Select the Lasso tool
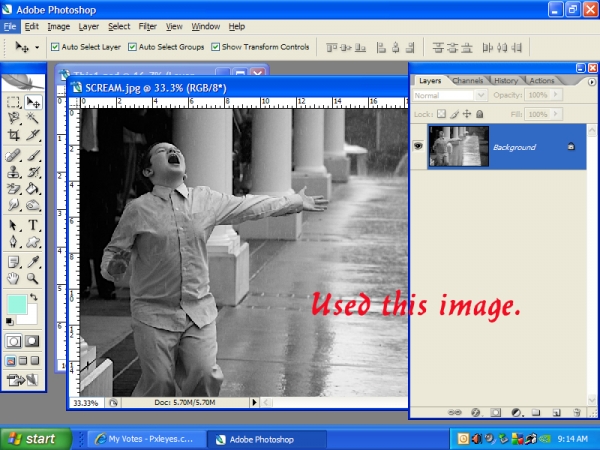The height and width of the screenshot is (450, 600). (13, 118)
